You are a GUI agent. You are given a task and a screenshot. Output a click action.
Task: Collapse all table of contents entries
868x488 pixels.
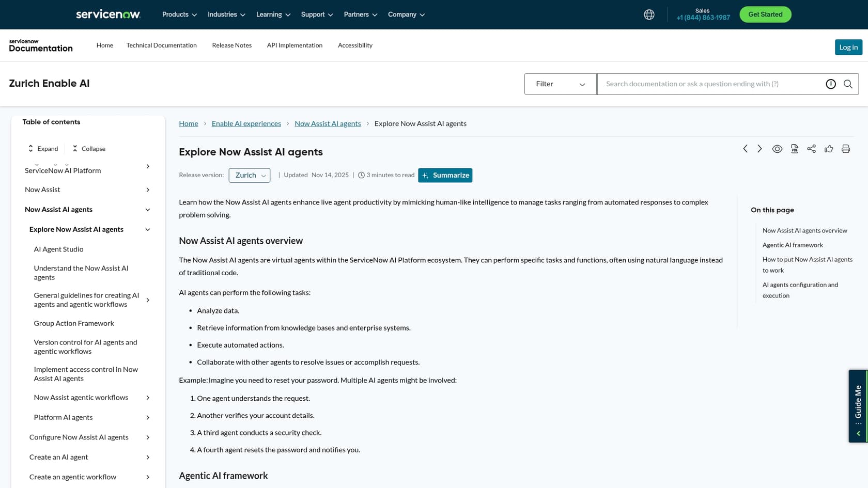point(88,148)
